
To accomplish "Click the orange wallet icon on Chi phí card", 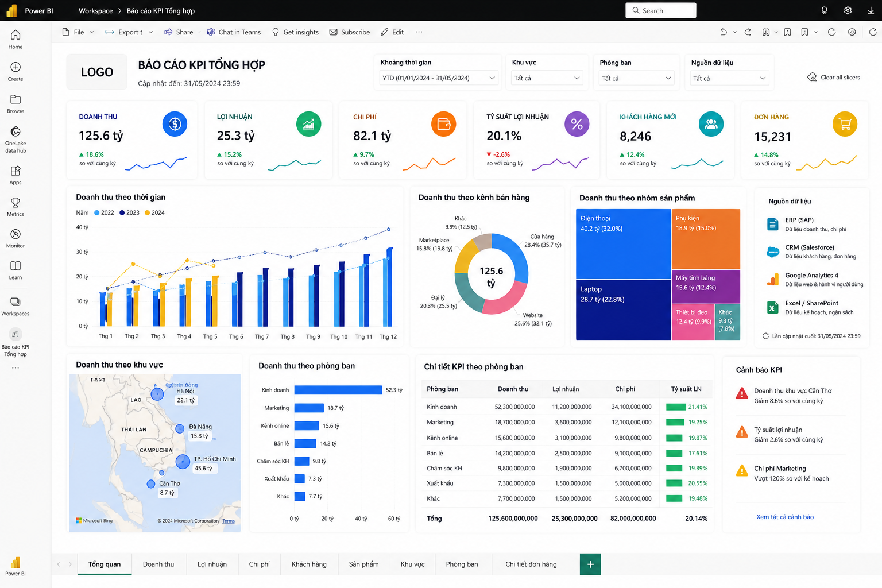I will pyautogui.click(x=443, y=124).
